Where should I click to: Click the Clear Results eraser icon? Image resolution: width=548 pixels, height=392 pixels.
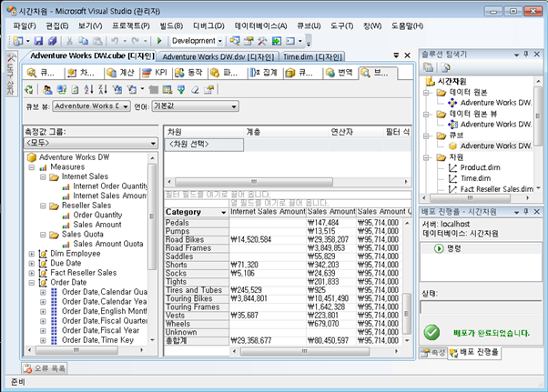(196, 90)
